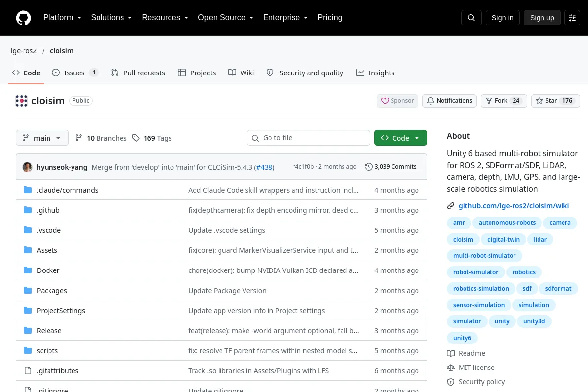588x392 pixels.
Task: Expand the Solutions menu
Action: pyautogui.click(x=111, y=18)
